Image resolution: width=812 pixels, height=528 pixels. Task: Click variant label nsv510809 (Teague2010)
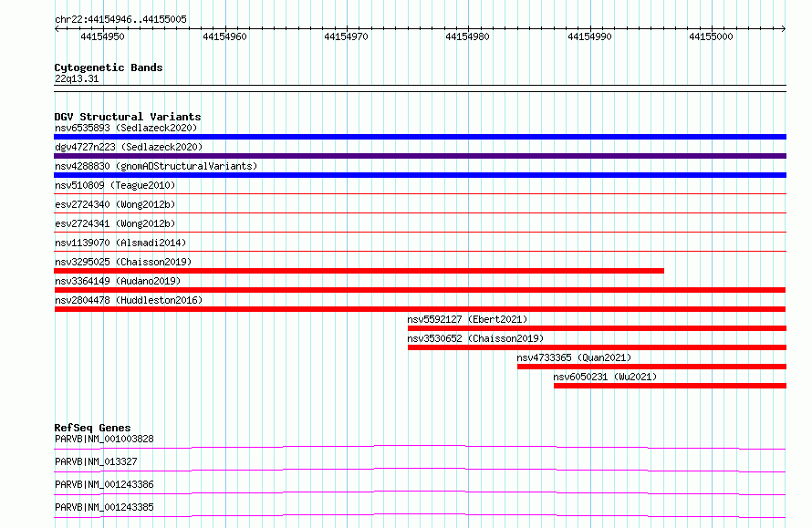coord(115,185)
